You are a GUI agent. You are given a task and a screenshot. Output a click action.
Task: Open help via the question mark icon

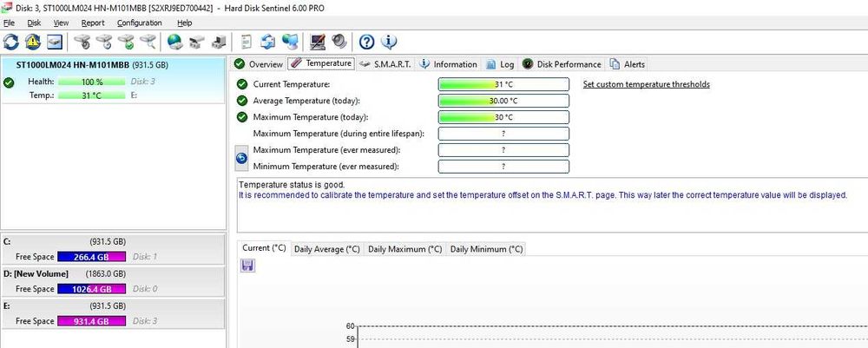[x=366, y=42]
